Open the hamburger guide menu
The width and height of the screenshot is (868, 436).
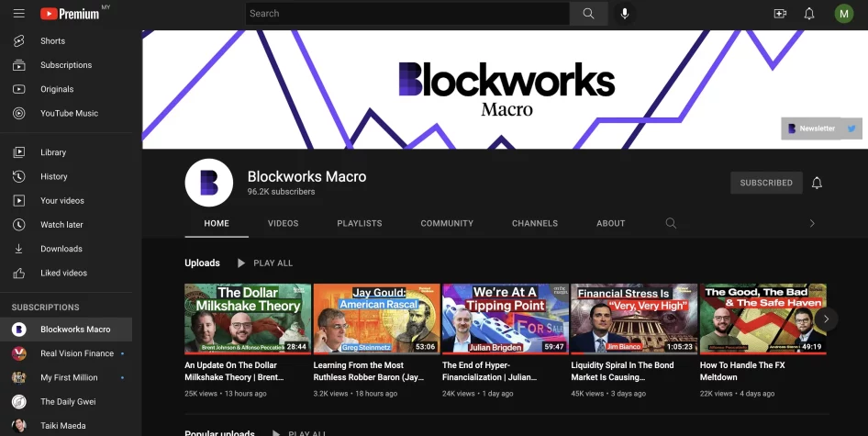click(18, 14)
